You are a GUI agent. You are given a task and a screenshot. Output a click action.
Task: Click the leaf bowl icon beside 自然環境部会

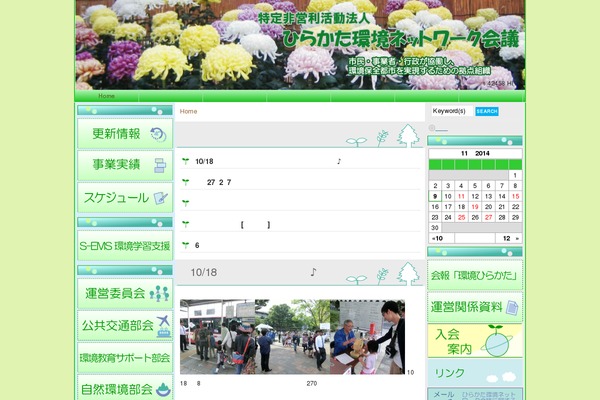pyautogui.click(x=164, y=390)
